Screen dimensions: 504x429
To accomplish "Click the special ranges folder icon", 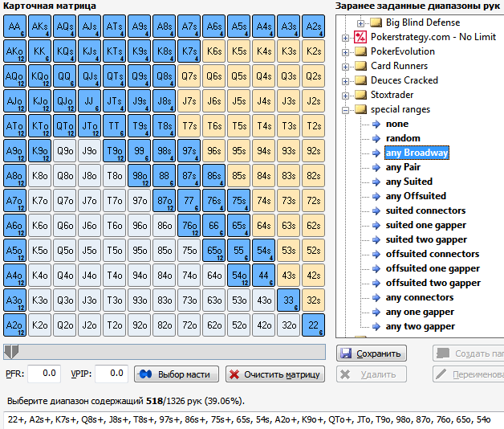I will (360, 109).
